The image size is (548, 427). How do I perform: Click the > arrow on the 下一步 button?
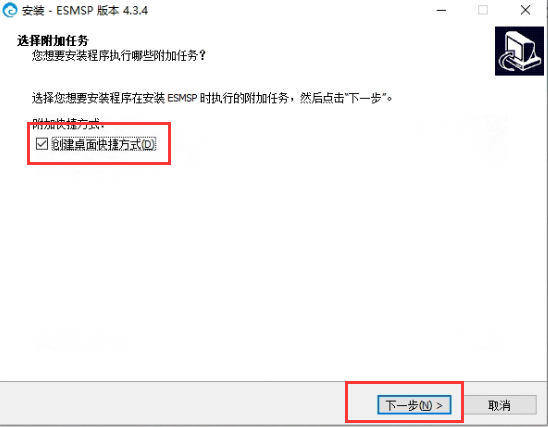(440, 405)
